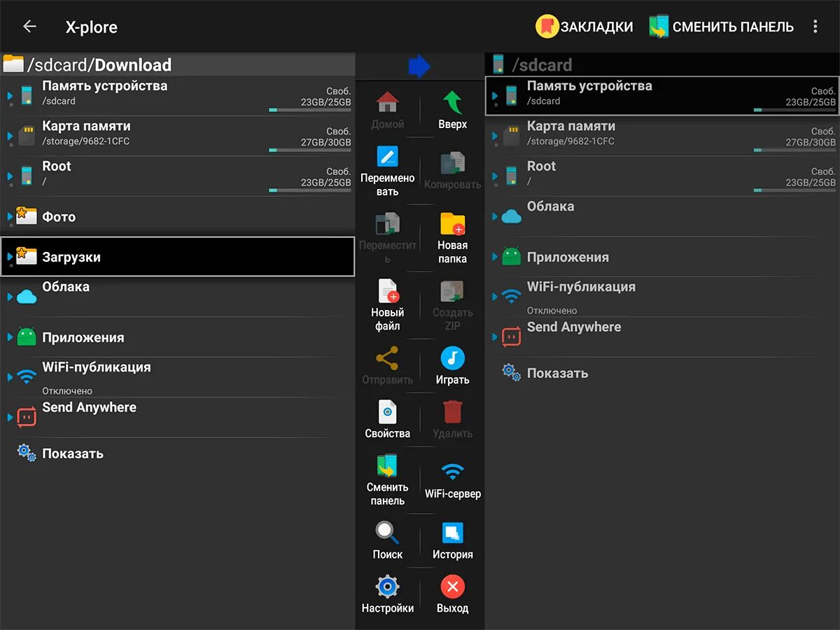
Task: Open Поиск search tool
Action: pos(387,540)
